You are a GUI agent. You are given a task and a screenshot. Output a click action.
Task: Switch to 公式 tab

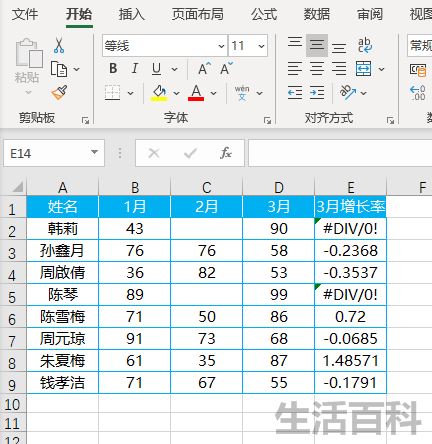[x=264, y=15]
